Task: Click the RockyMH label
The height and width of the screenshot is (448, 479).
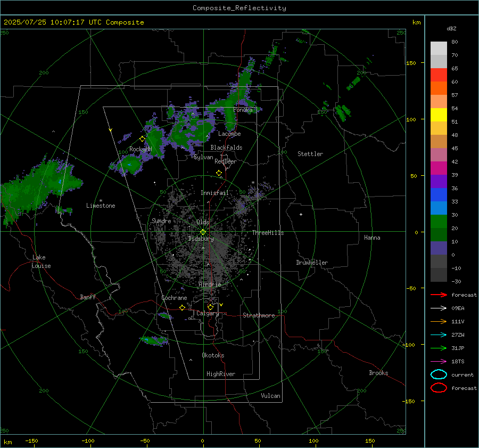Action: (x=141, y=149)
